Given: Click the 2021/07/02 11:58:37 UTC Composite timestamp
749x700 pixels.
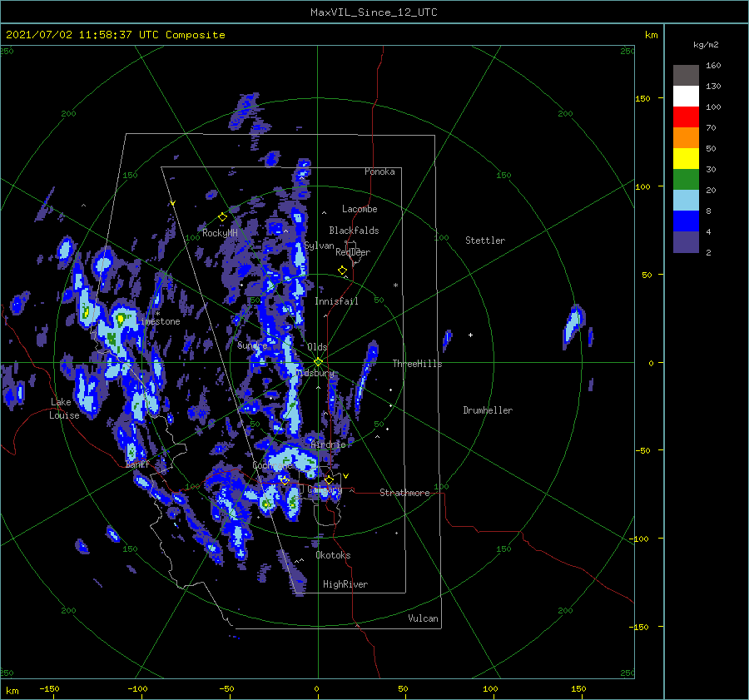Looking at the screenshot, I should (x=115, y=35).
